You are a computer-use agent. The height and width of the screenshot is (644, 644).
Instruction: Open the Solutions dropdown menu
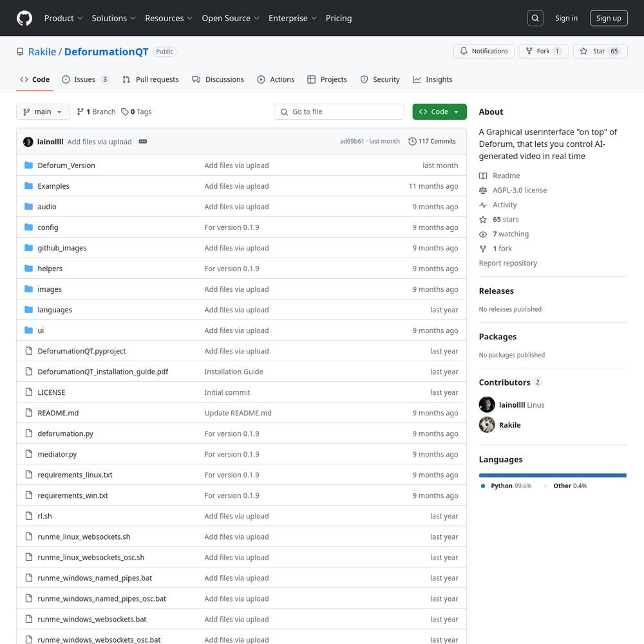[113, 18]
